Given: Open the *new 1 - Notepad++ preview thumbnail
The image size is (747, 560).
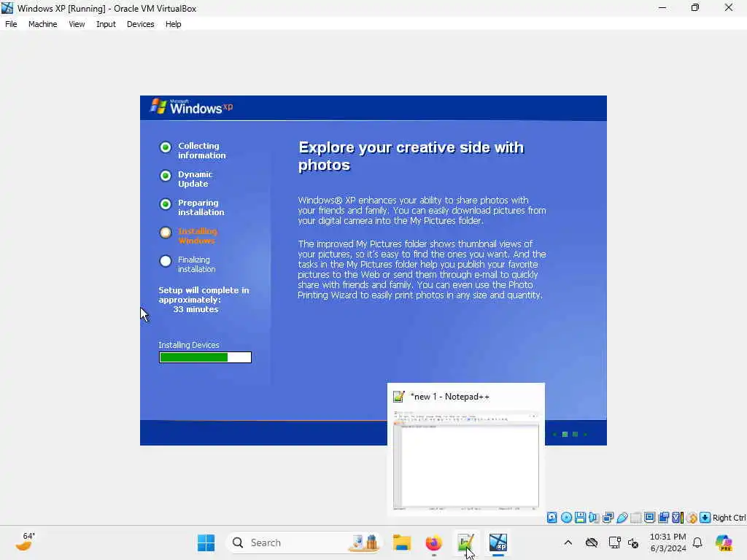Looking at the screenshot, I should point(466,460).
